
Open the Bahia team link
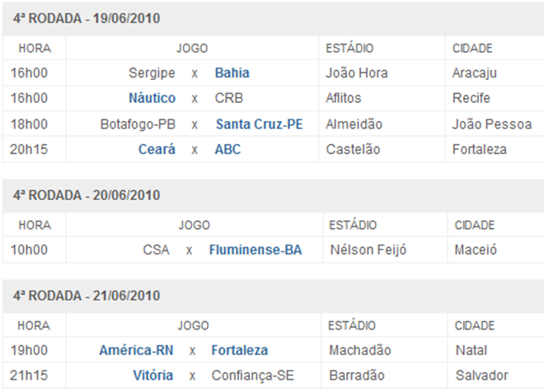pyautogui.click(x=232, y=73)
